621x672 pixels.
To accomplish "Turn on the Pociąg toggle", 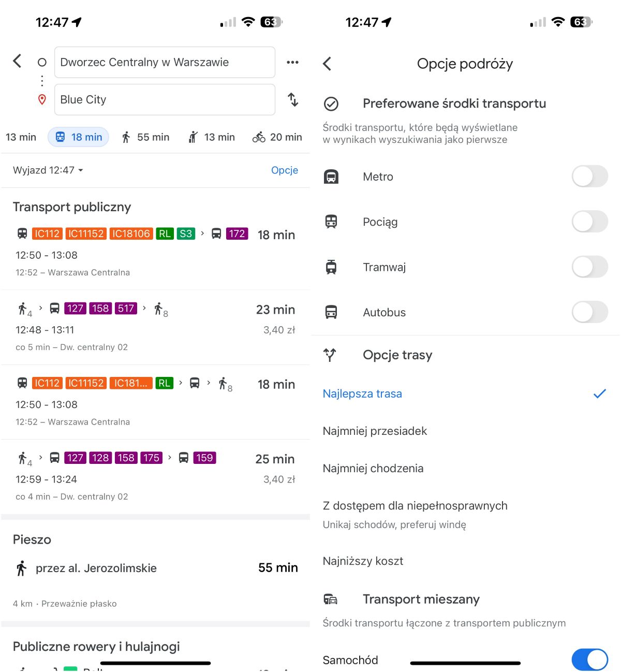I will click(x=589, y=222).
